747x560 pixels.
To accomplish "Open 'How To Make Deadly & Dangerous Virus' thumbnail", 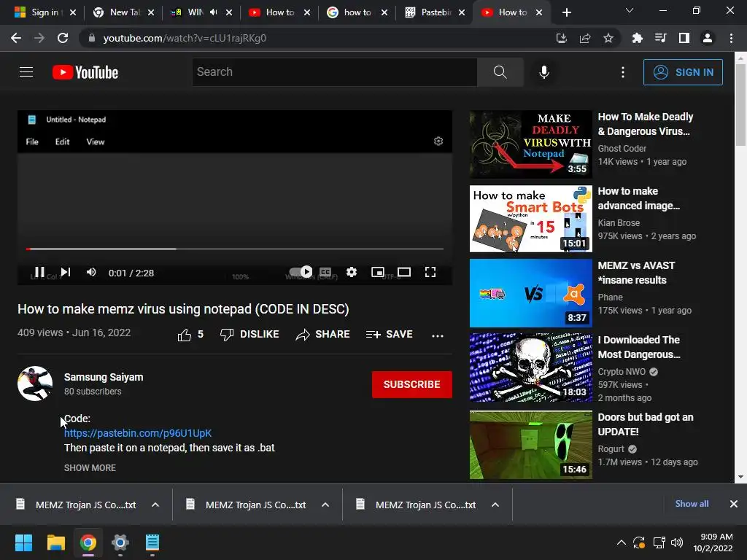I will click(531, 144).
